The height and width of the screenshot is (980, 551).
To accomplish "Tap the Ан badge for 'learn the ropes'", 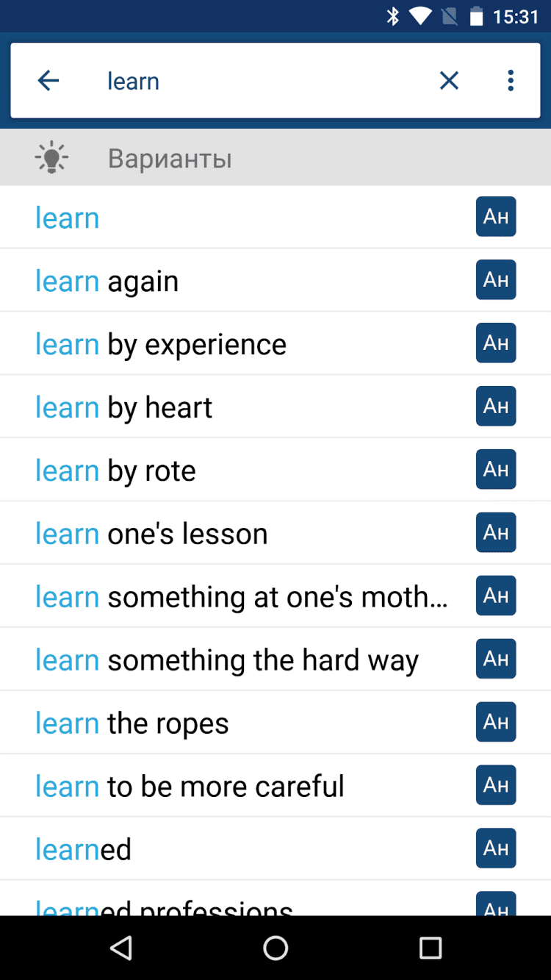I will pyautogui.click(x=496, y=723).
